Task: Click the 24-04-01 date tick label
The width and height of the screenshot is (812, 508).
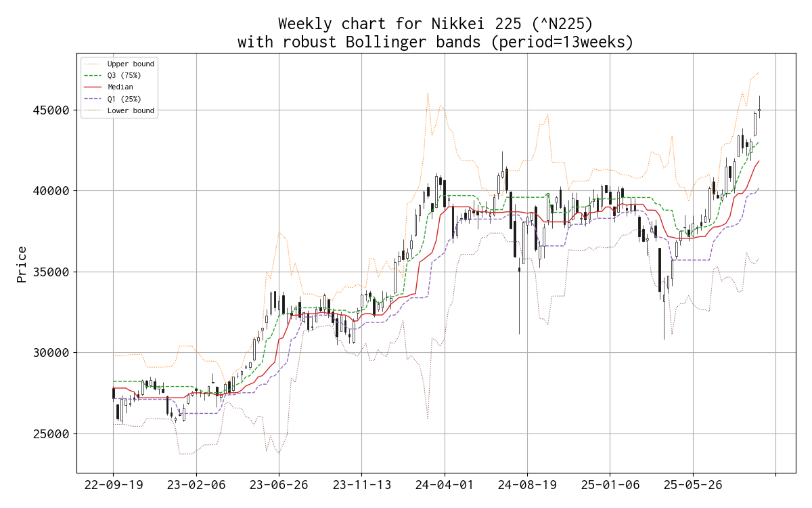Action: click(x=445, y=486)
